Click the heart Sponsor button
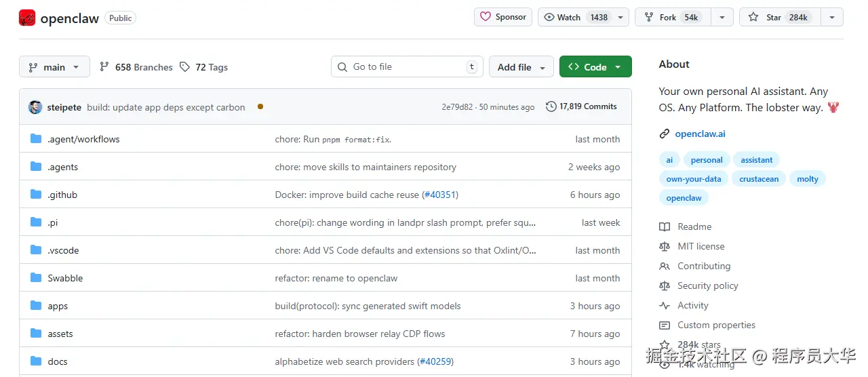This screenshot has height=377, width=868. click(502, 17)
